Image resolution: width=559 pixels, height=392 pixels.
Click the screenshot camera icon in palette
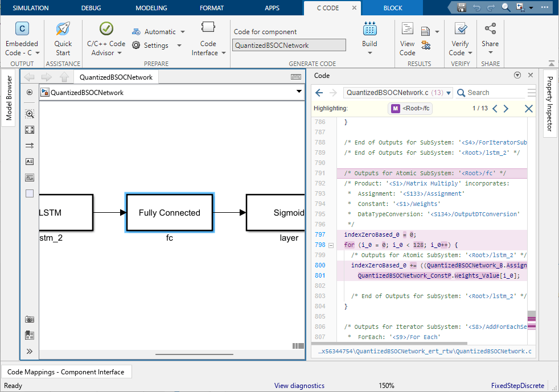coord(30,320)
